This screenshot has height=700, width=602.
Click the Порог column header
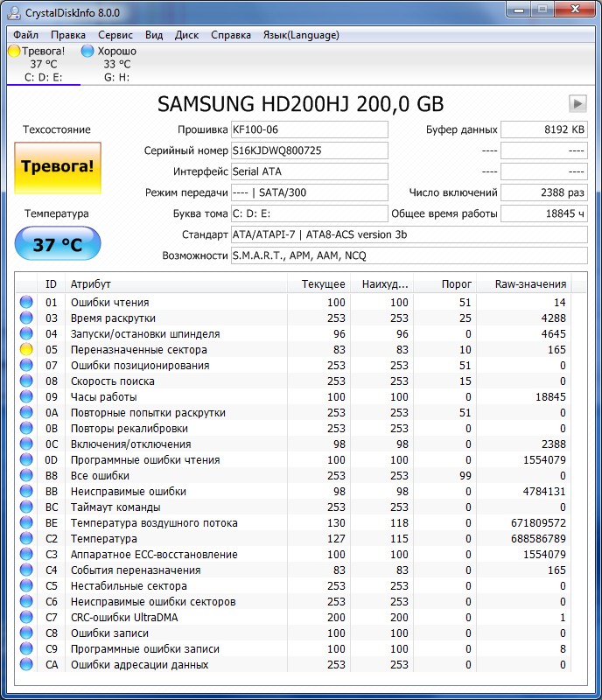[444, 283]
